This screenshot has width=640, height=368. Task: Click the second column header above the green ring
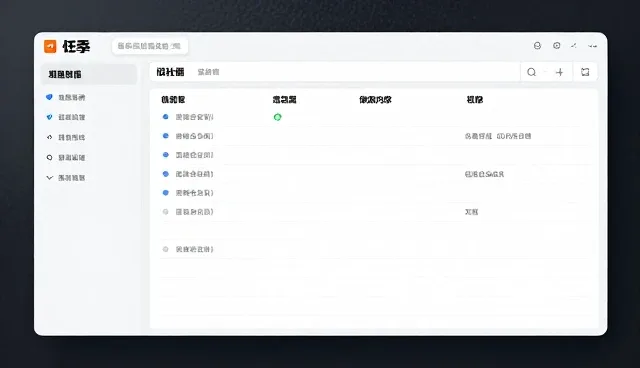(284, 100)
